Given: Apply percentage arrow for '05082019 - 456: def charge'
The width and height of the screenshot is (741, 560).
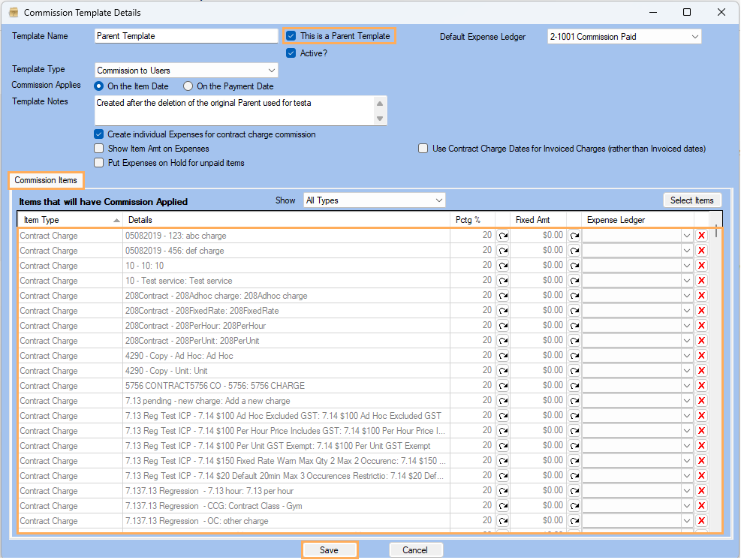Looking at the screenshot, I should click(502, 251).
